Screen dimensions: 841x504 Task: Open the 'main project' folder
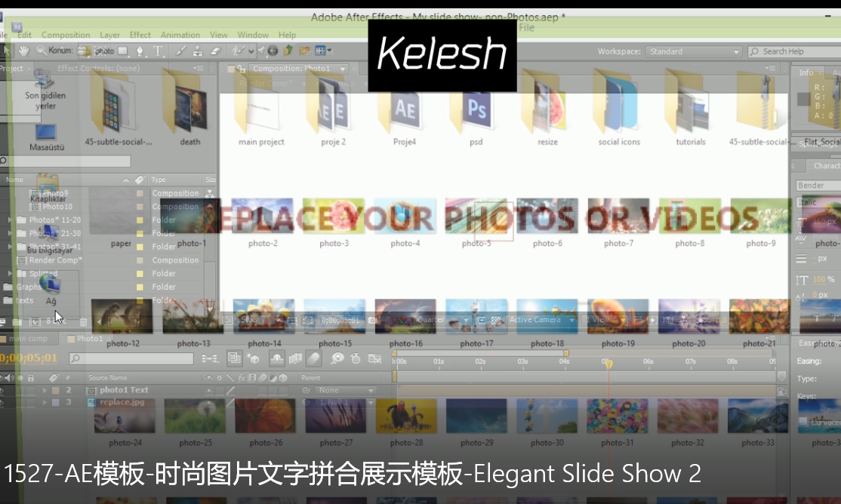(x=261, y=109)
